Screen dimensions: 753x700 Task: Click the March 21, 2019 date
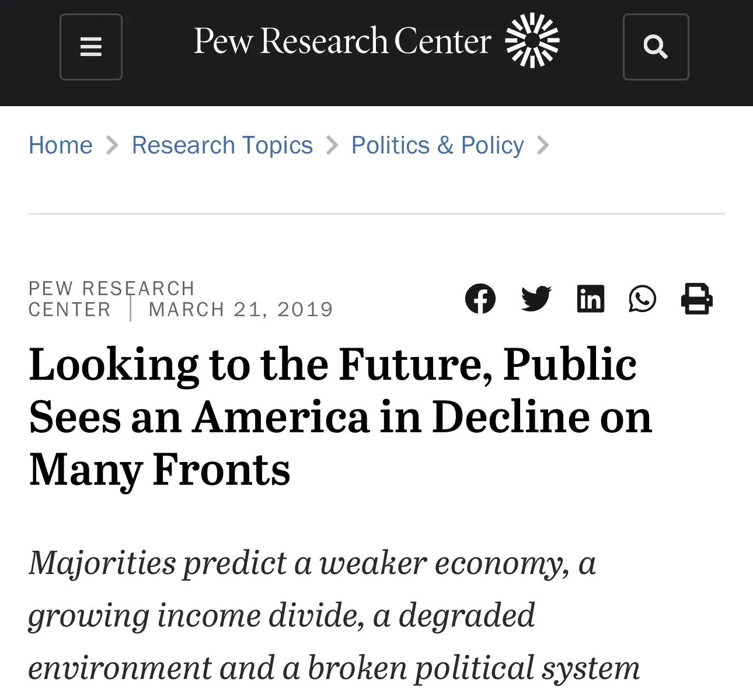click(240, 309)
